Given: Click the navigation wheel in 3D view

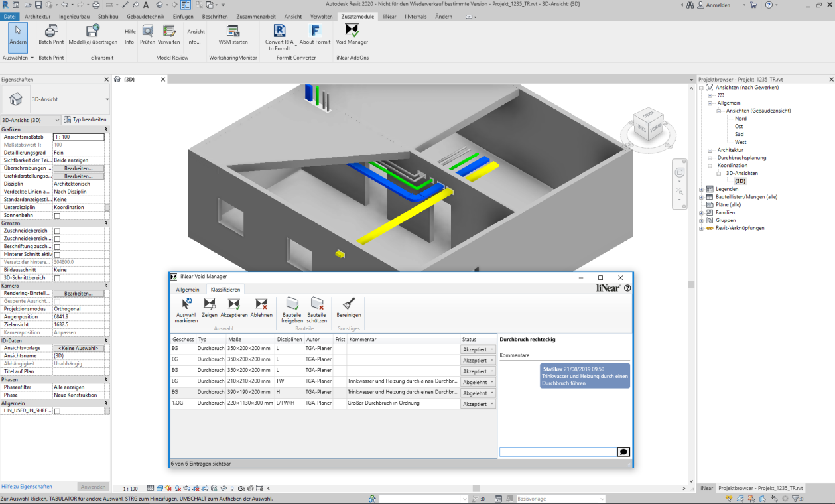Looking at the screenshot, I should click(679, 173).
